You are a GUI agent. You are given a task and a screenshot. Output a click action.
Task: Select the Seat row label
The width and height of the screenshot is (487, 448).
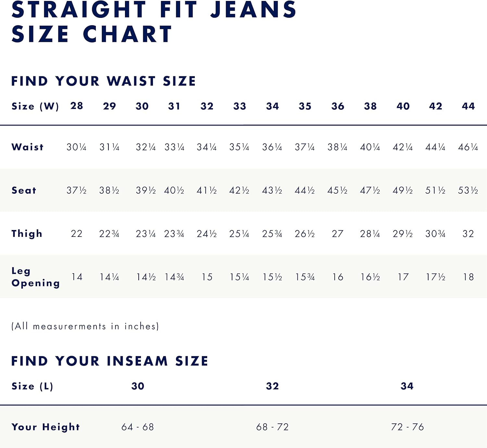(24, 190)
